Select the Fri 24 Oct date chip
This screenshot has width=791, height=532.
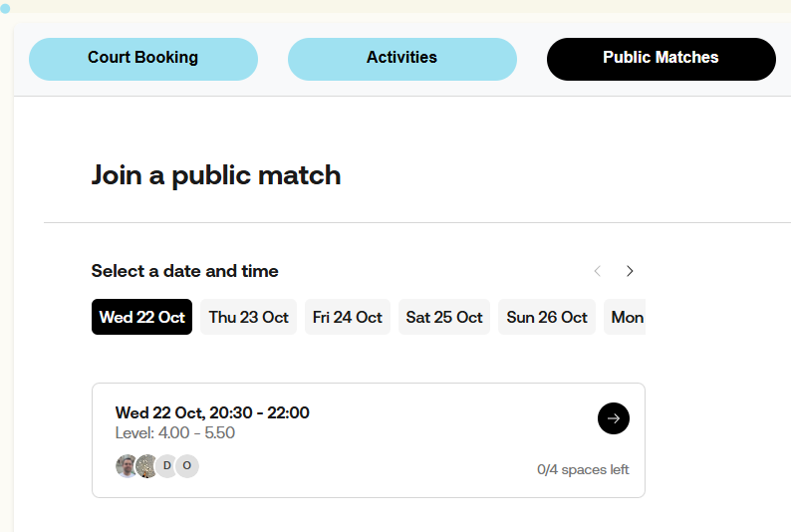tap(347, 317)
